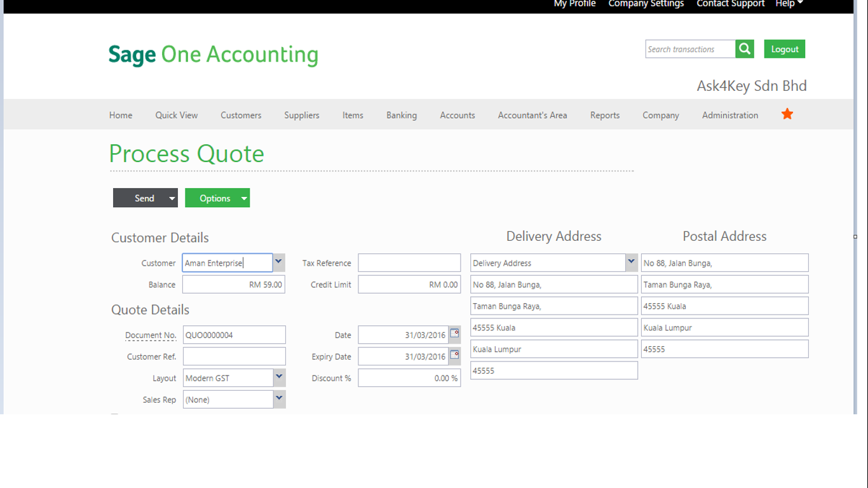Click delivery address line Taman Bunga Raya

pos(554,306)
